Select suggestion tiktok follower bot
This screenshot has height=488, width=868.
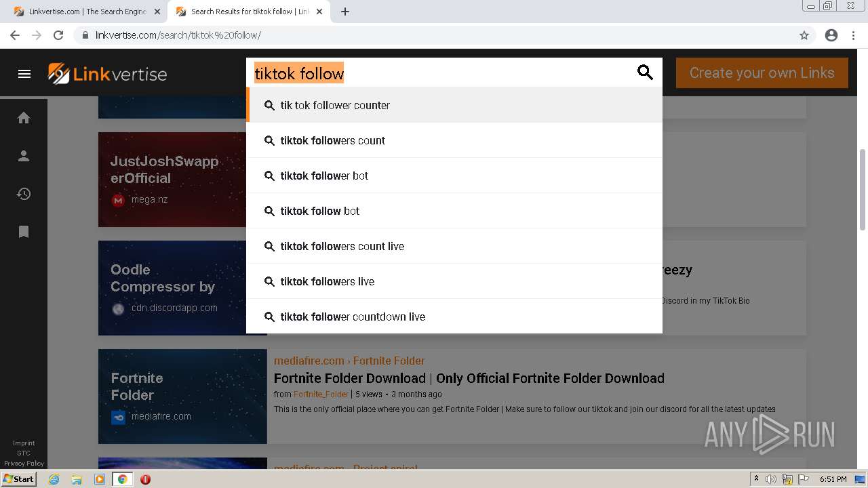point(454,176)
